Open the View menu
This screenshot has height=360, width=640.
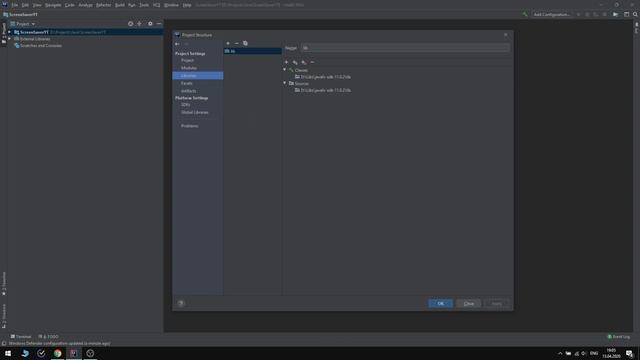click(37, 5)
